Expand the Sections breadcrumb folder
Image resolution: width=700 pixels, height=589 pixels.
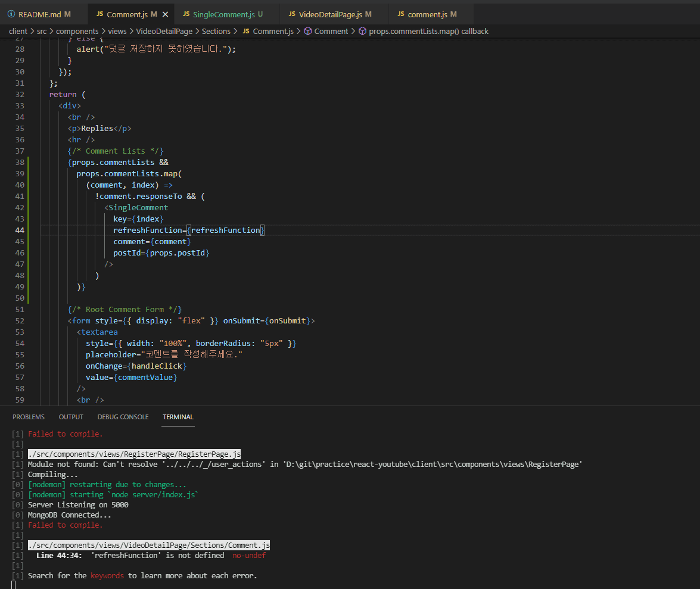tap(216, 31)
